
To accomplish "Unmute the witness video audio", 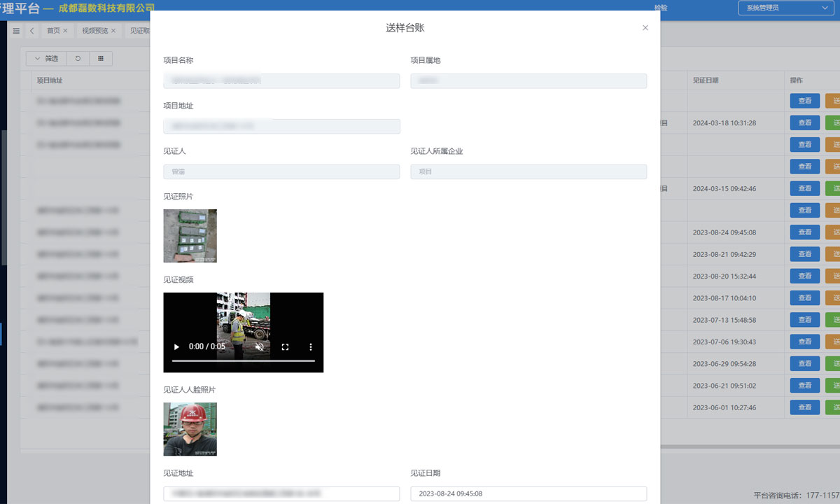I will (260, 346).
